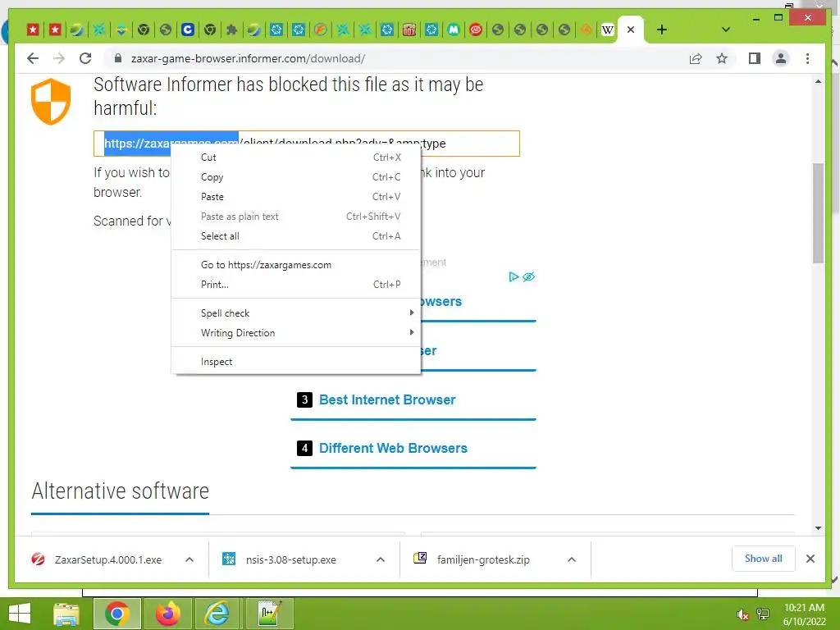Viewport: 840px width, 630px height.
Task: Open downloaded nsis-3.08-setup.exe
Action: point(280,559)
